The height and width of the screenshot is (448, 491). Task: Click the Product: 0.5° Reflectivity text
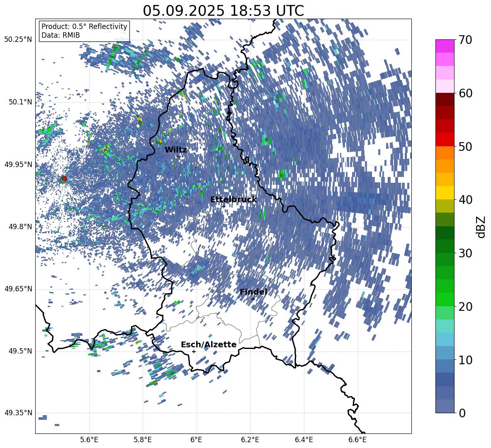tap(84, 27)
